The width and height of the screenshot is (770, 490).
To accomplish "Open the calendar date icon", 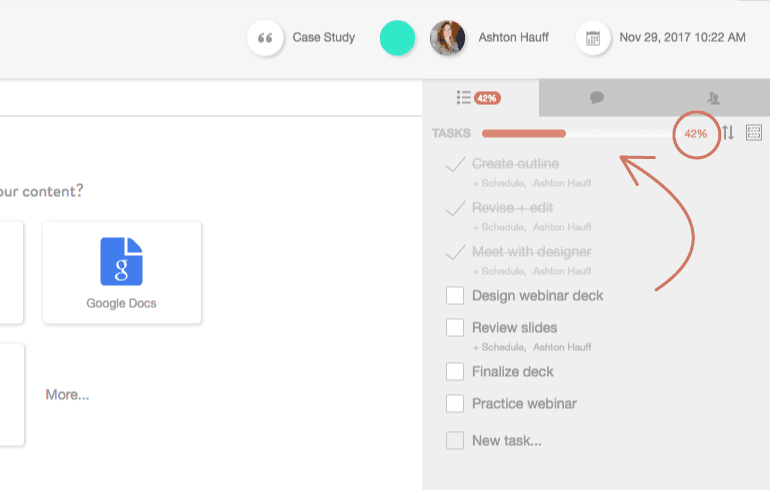I will (x=593, y=39).
